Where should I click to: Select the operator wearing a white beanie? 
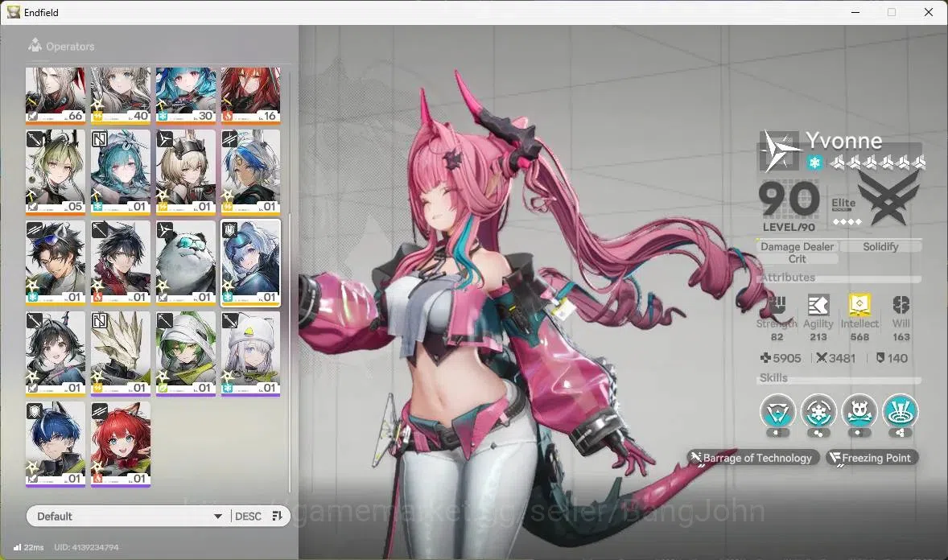pos(250,353)
